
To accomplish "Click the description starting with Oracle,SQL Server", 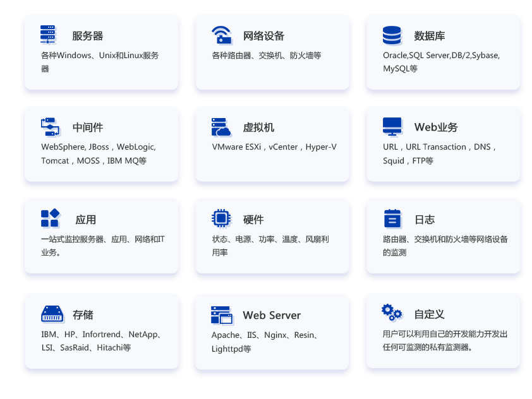I will (x=442, y=62).
